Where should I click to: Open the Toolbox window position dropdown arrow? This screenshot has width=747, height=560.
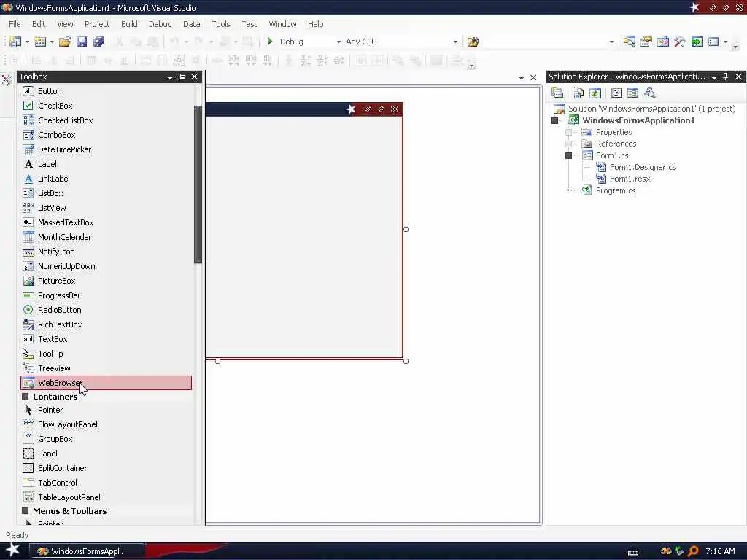click(169, 77)
